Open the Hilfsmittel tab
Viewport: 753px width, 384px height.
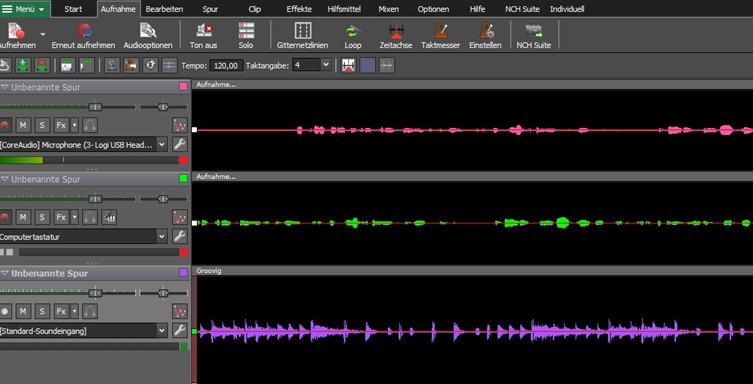344,9
